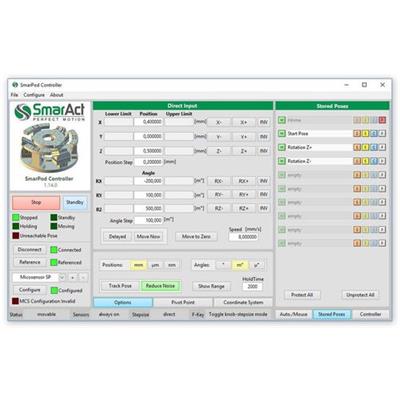Click the yellow icon in Rotation Z+ row
The image size is (400, 400).
pos(365,147)
